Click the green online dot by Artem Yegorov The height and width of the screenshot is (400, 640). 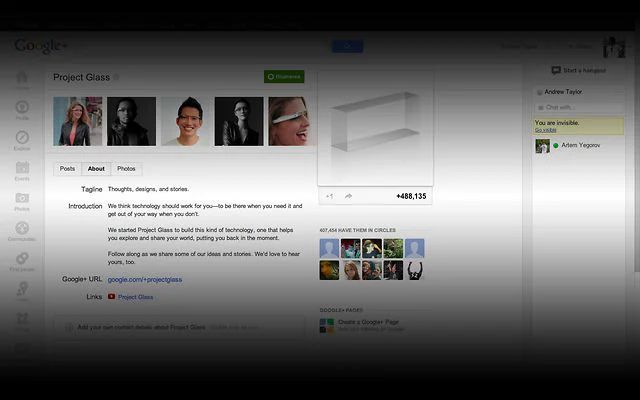pyautogui.click(x=556, y=145)
